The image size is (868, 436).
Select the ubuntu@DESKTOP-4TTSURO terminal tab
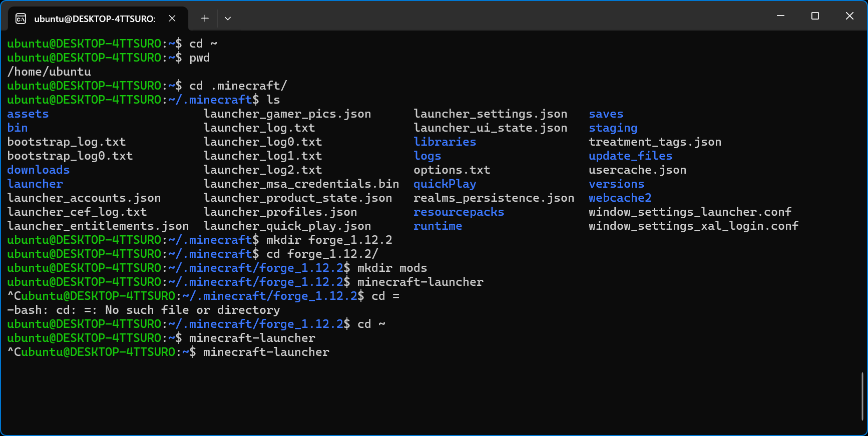(98, 19)
